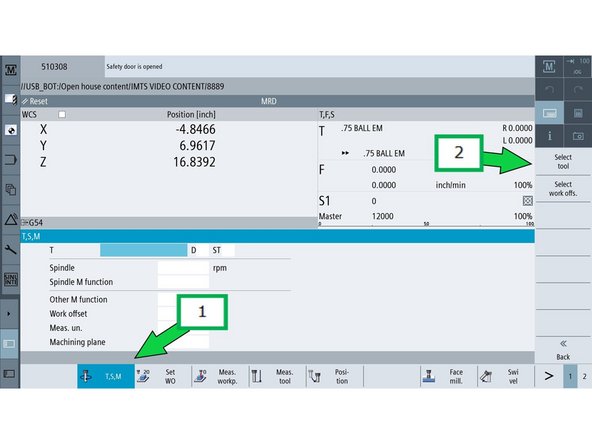Click the Machining plane field
The image size is (592, 444).
point(183,342)
